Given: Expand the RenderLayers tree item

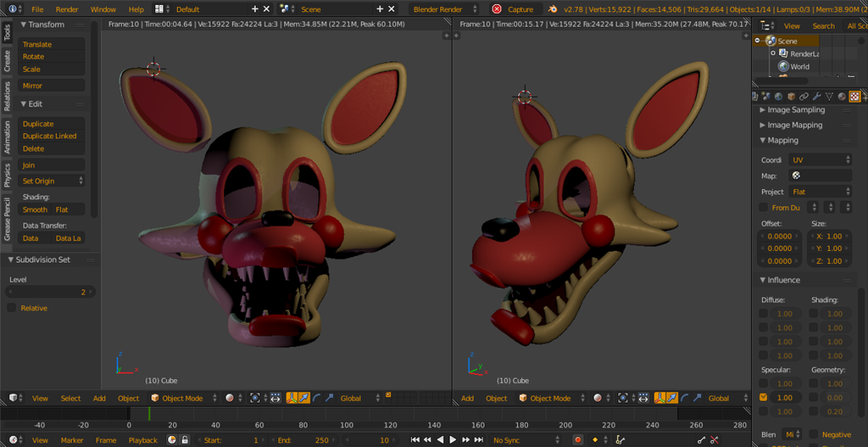Looking at the screenshot, I should point(773,53).
